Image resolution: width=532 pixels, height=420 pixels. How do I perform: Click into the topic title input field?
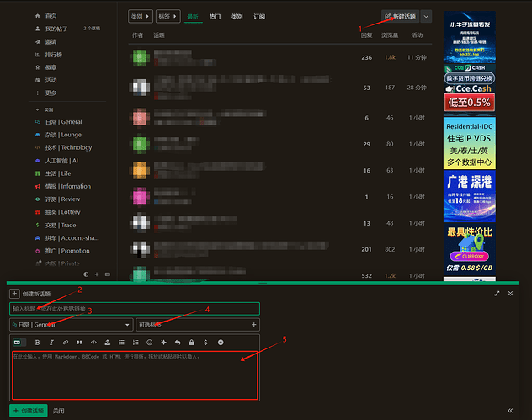pyautogui.click(x=135, y=309)
